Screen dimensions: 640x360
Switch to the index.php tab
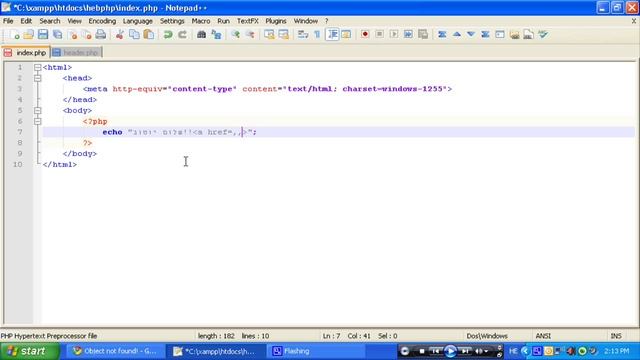tap(26, 53)
